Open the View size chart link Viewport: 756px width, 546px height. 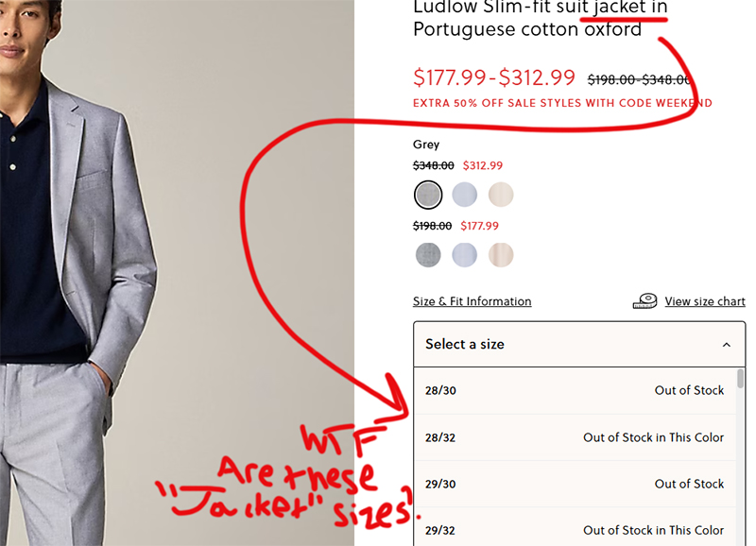coord(705,301)
